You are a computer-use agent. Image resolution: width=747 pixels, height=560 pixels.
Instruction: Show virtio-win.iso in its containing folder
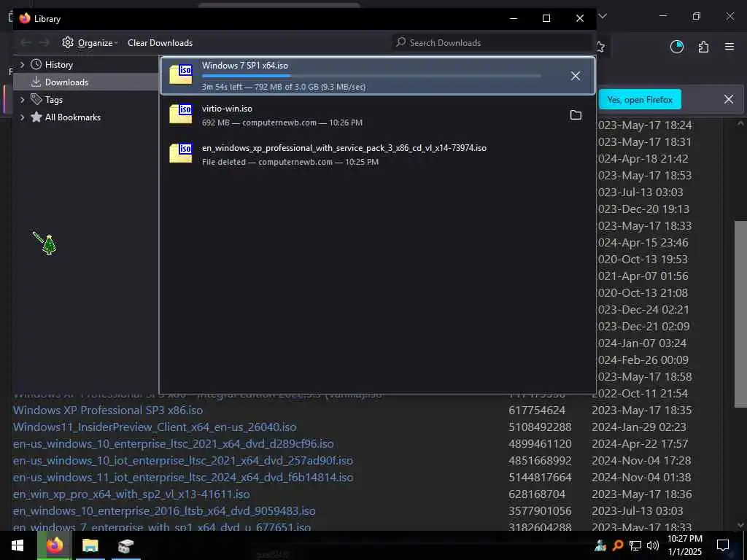(576, 114)
